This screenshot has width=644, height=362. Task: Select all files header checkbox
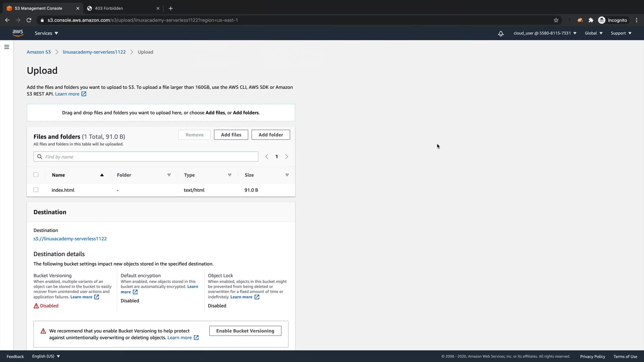(36, 175)
